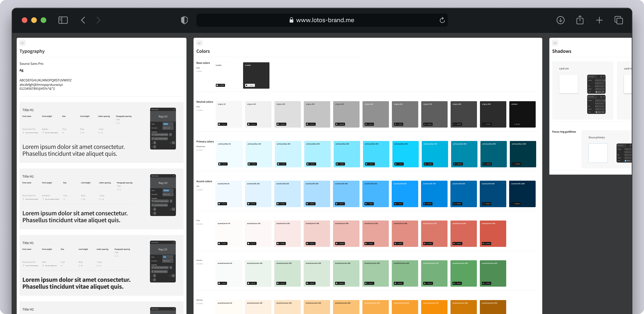Reload the page with the refresh icon
The image size is (644, 314).
click(x=442, y=20)
